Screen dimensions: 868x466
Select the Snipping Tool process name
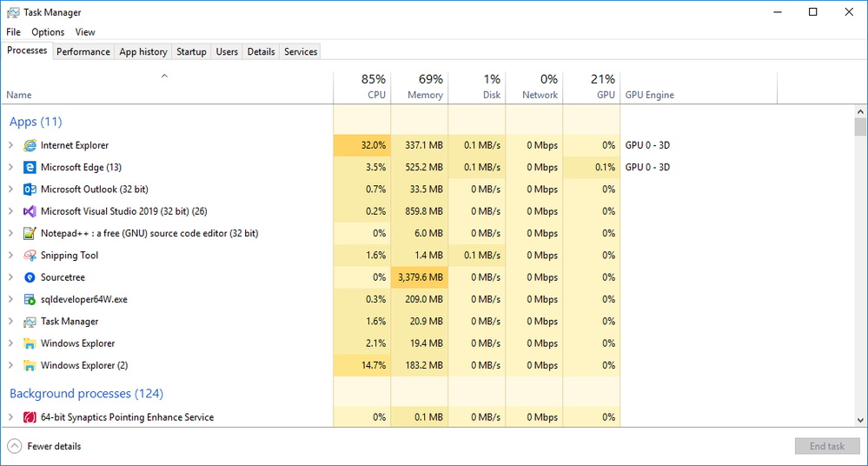pos(70,256)
